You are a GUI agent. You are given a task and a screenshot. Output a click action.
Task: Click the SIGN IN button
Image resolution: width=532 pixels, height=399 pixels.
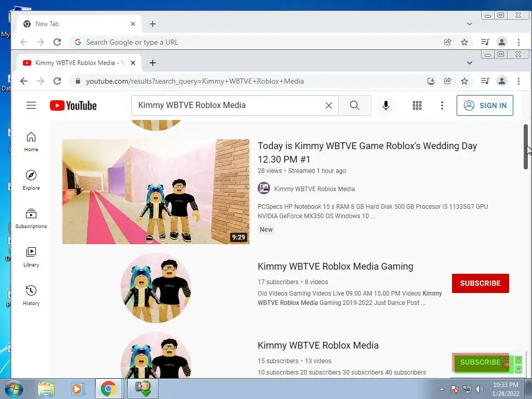tap(485, 105)
